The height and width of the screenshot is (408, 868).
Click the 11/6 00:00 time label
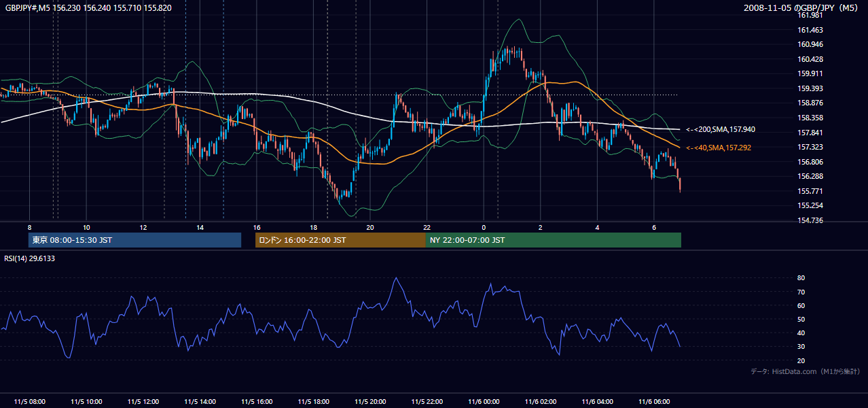click(484, 402)
